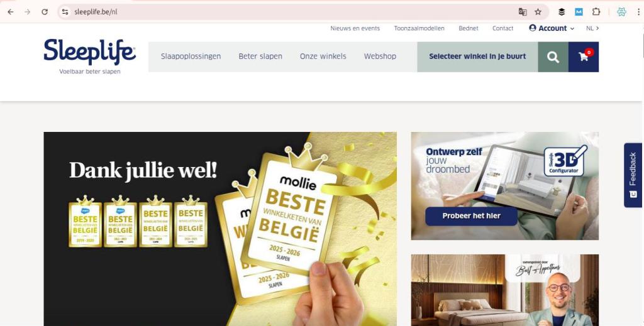The width and height of the screenshot is (644, 326).
Task: Open the Onze winkels menu item
Action: pos(323,57)
